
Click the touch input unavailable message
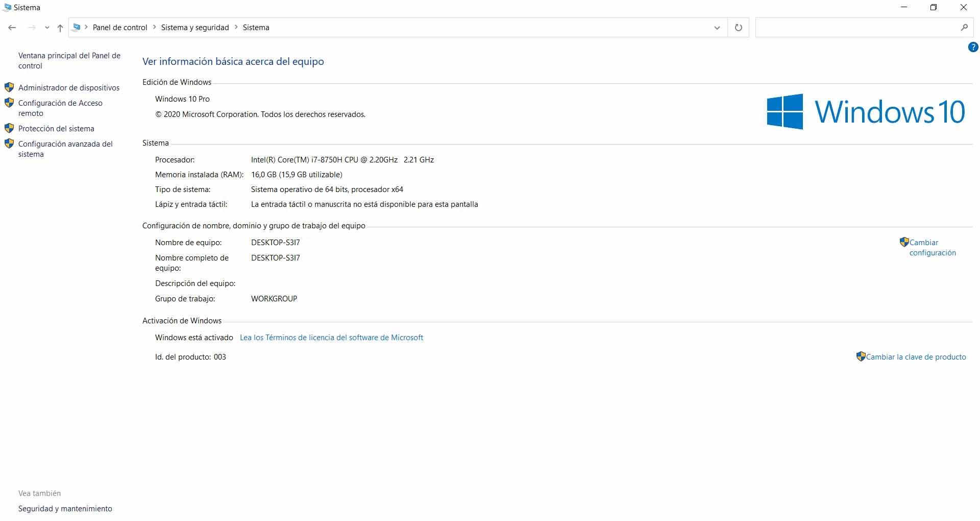tap(364, 204)
